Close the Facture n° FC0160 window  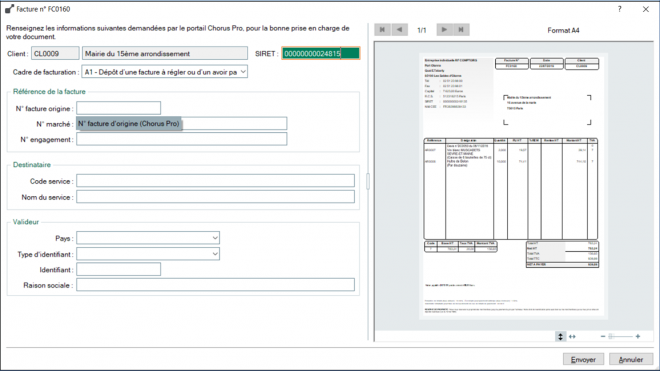[646, 9]
